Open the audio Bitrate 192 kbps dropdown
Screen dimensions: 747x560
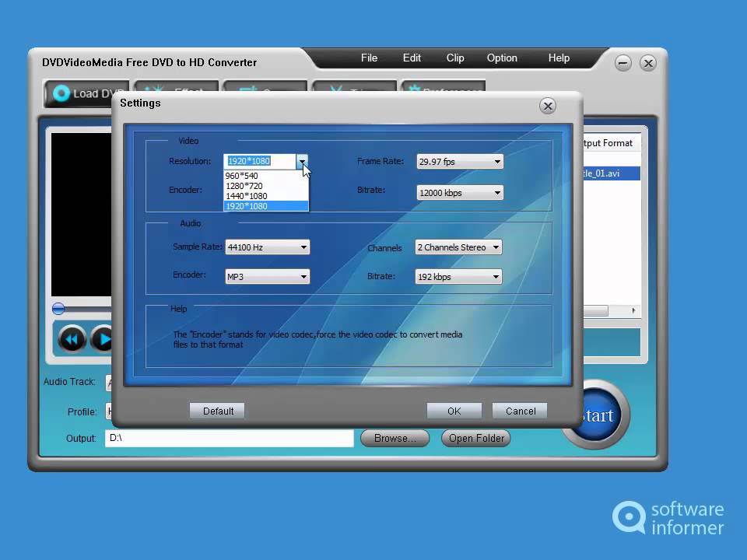[x=458, y=277]
